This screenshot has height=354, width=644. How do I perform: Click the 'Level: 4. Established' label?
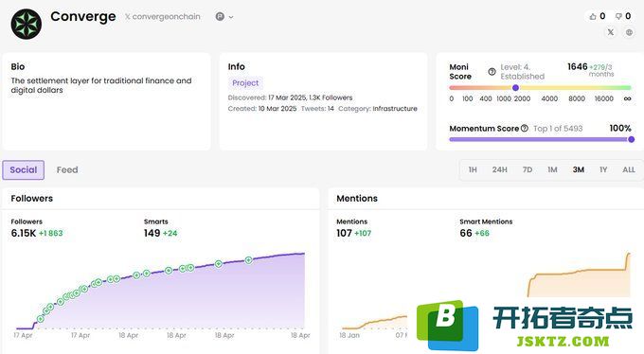[522, 72]
